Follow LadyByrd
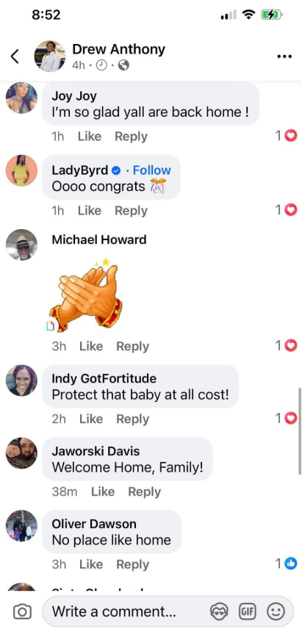The height and width of the screenshot is (644, 302). 151,170
